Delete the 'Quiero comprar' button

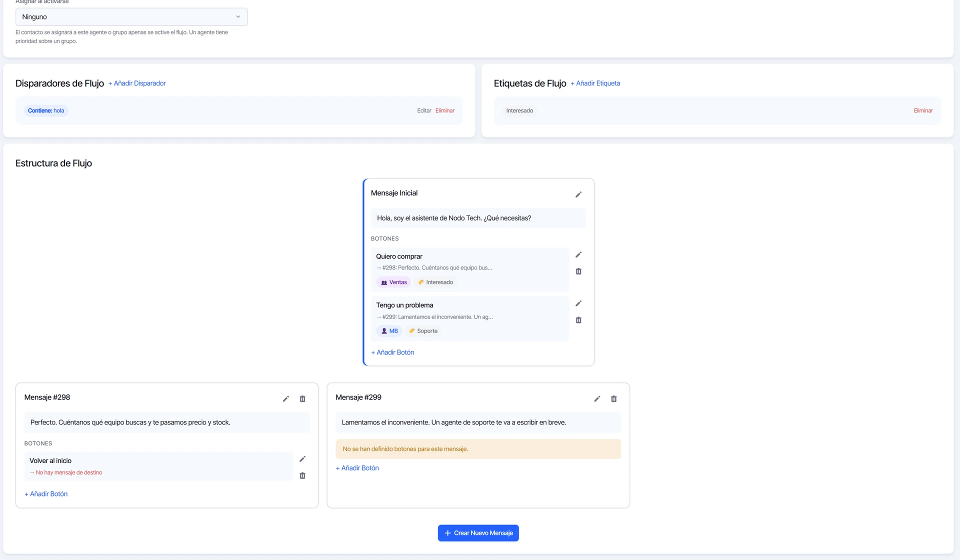(578, 271)
